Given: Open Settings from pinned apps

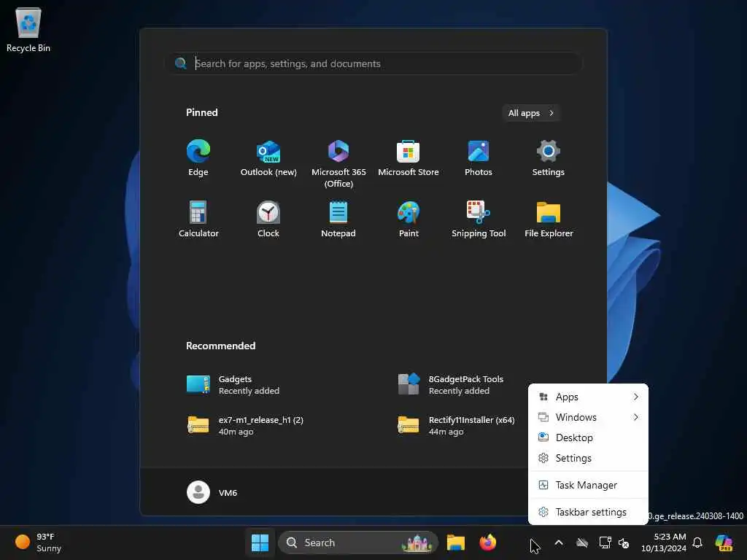Looking at the screenshot, I should pyautogui.click(x=549, y=158).
